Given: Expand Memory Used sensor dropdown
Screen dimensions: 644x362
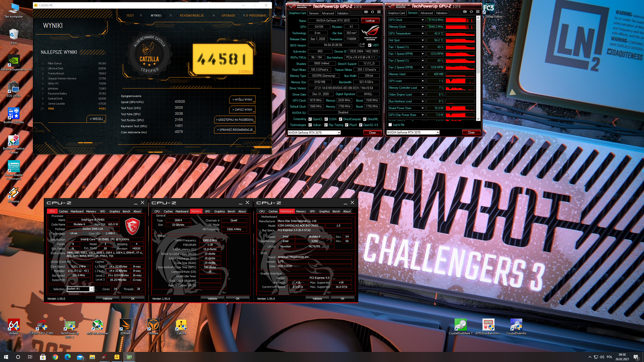Looking at the screenshot, I should [x=423, y=74].
